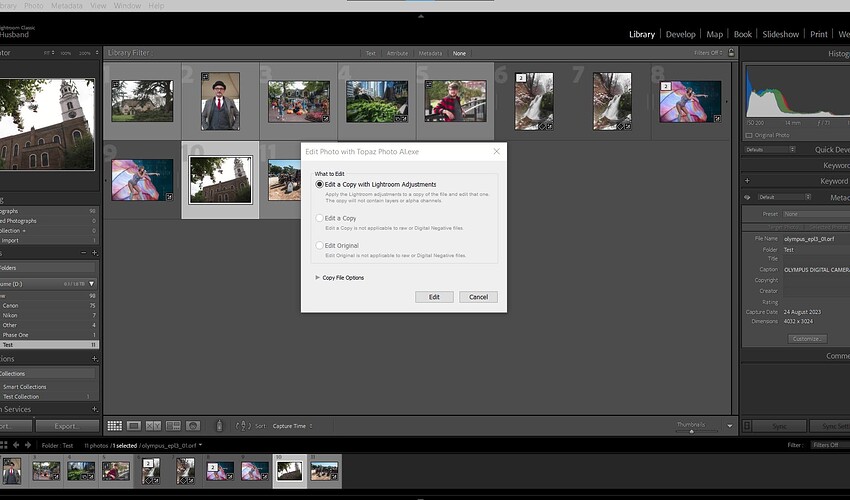Switch to Grid view in toolbar
This screenshot has height=500, width=850.
coord(114,426)
